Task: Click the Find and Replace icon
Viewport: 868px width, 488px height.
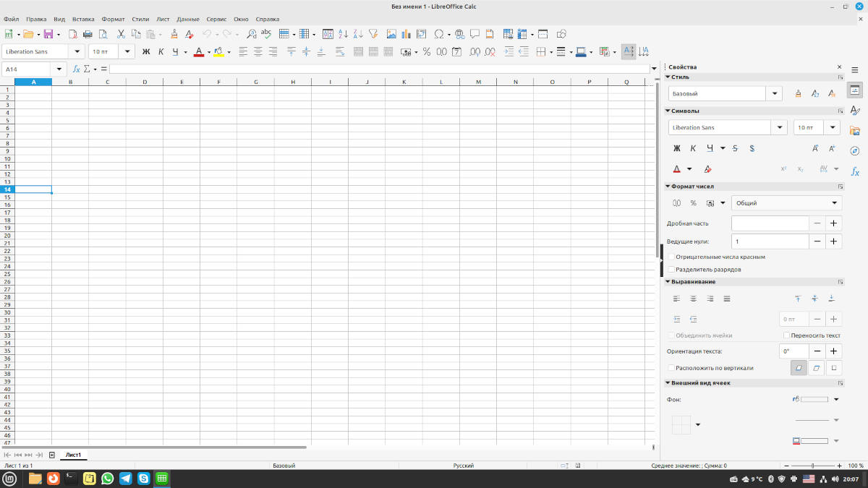Action: click(x=251, y=34)
